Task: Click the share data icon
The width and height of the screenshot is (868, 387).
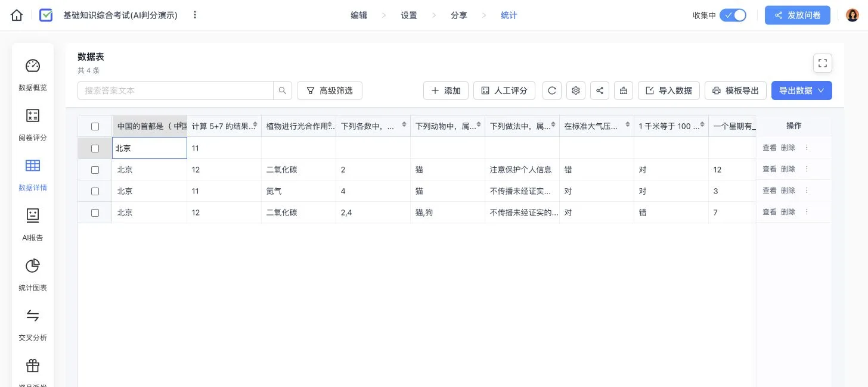Action: 600,90
